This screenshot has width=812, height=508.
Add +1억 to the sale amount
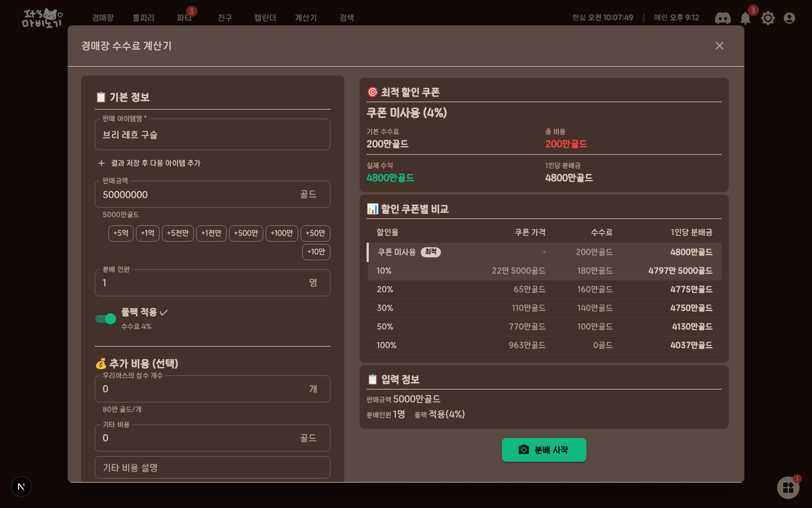point(148,233)
